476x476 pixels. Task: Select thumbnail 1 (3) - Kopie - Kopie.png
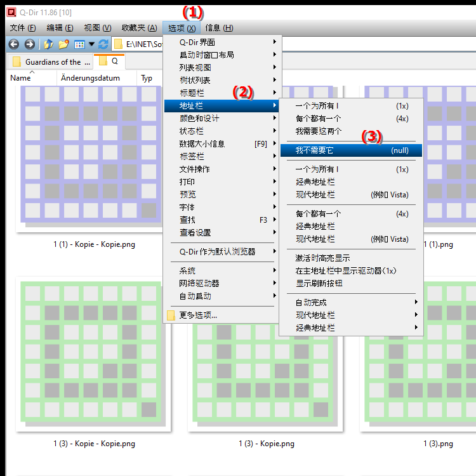pos(94,359)
